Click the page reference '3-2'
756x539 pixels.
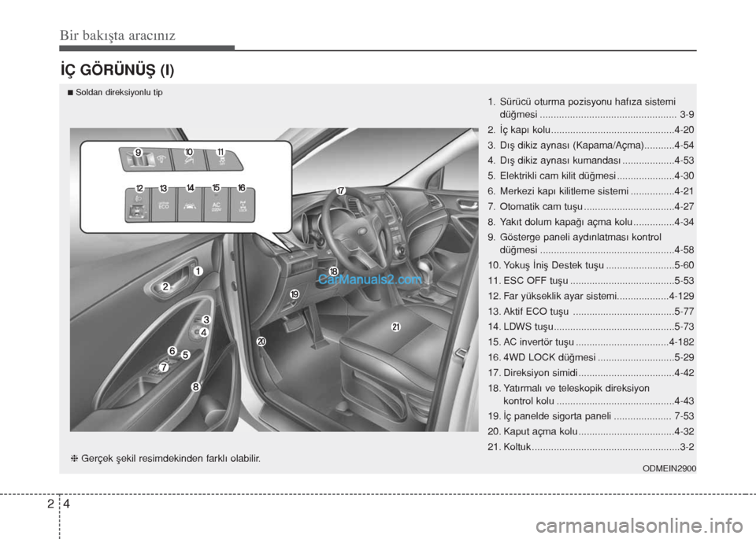point(687,447)
